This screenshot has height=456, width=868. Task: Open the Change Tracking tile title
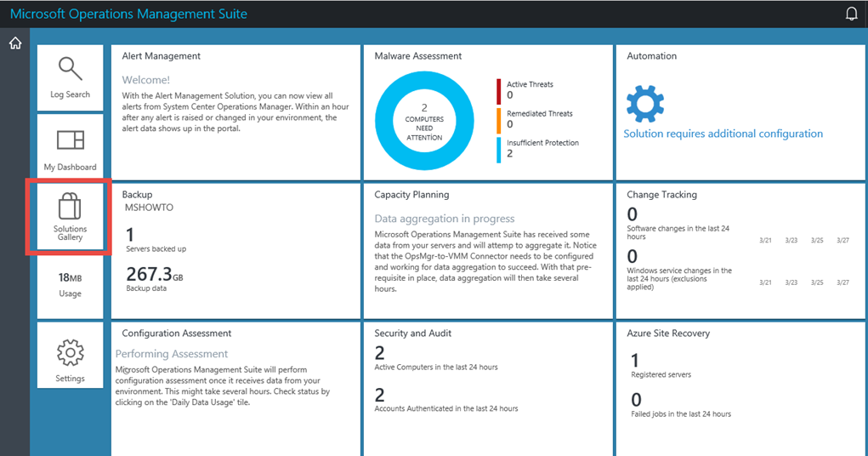coord(661,195)
